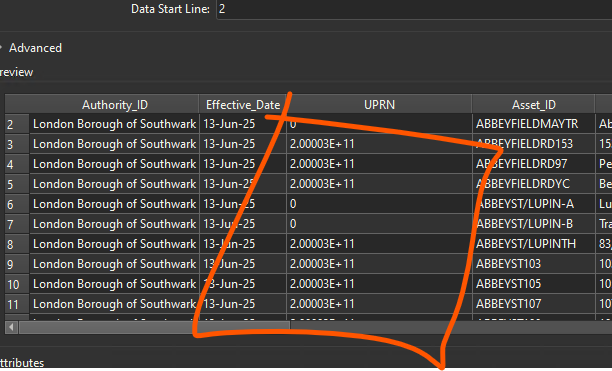Select row header number 5
Image resolution: width=612 pixels, height=371 pixels.
[x=17, y=184]
